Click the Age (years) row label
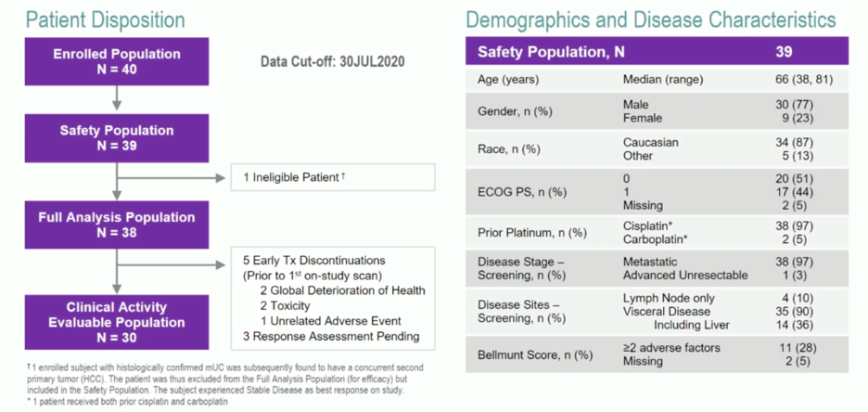 pos(508,80)
